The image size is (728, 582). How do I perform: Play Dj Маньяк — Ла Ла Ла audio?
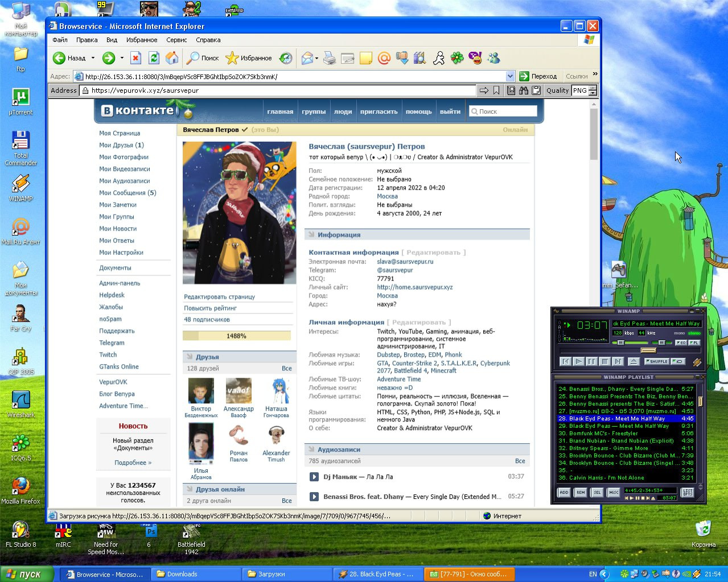point(314,477)
